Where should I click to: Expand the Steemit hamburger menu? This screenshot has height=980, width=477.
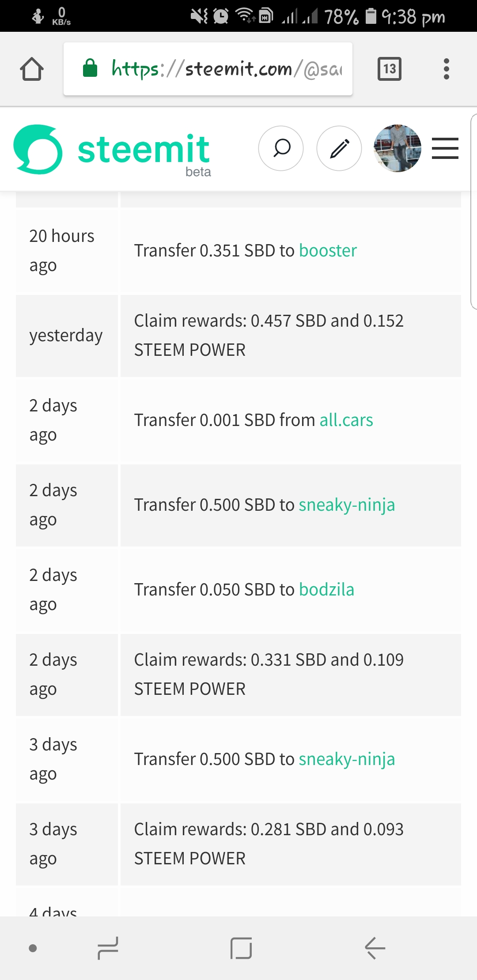(x=445, y=148)
